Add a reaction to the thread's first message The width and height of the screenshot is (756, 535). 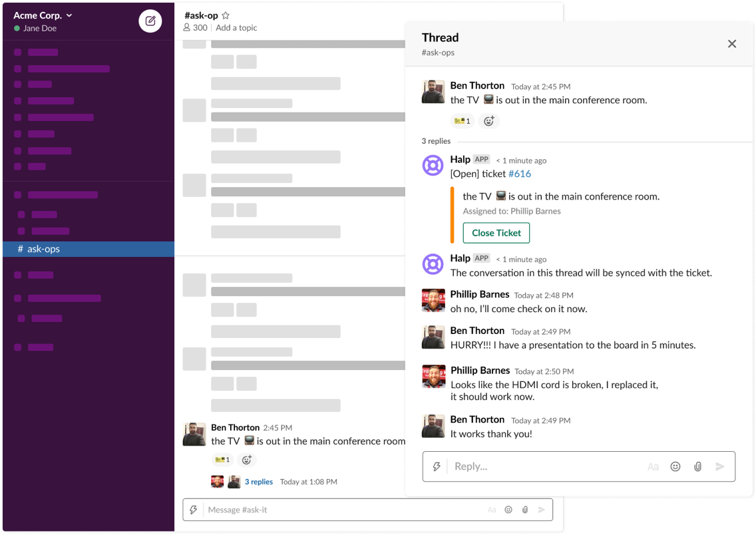[489, 121]
